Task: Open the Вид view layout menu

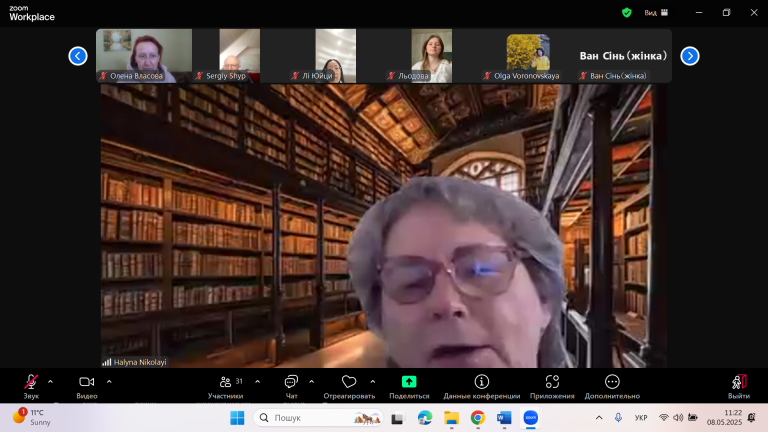Action: click(656, 13)
